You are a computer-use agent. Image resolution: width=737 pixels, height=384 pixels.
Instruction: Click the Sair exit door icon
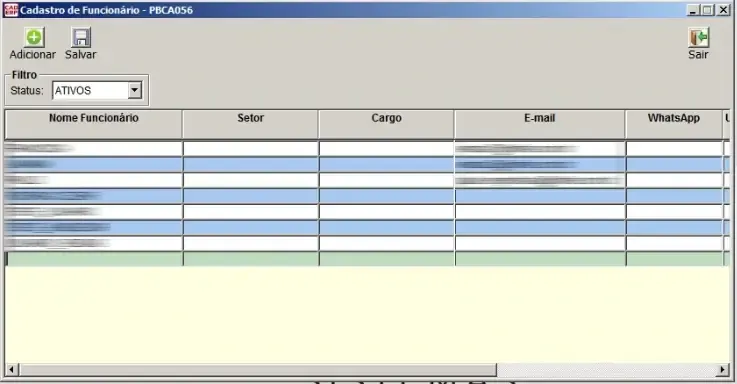(698, 38)
